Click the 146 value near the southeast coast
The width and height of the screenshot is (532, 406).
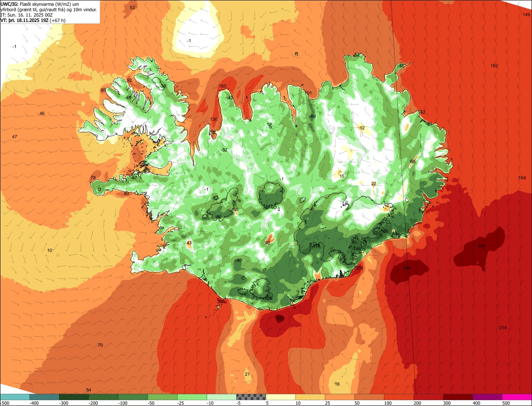pyautogui.click(x=357, y=249)
